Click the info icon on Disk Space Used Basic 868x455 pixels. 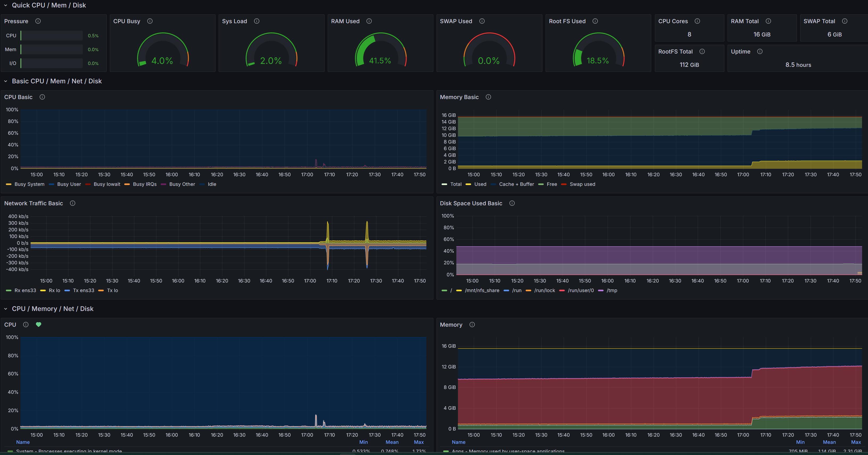coord(512,203)
